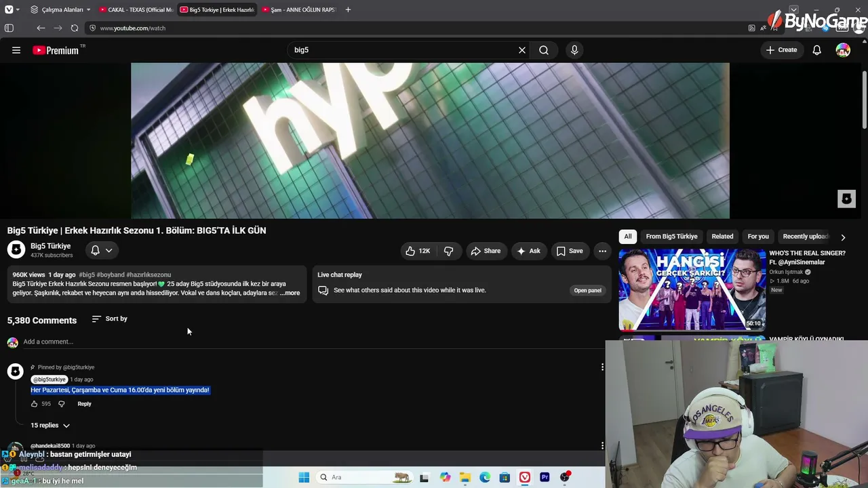Select the All filter chip
This screenshot has width=868, height=488.
[628, 237]
